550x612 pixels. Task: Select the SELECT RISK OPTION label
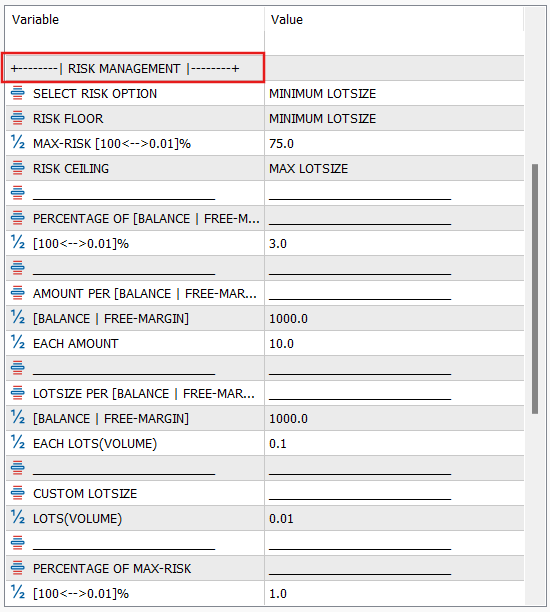[x=95, y=94]
